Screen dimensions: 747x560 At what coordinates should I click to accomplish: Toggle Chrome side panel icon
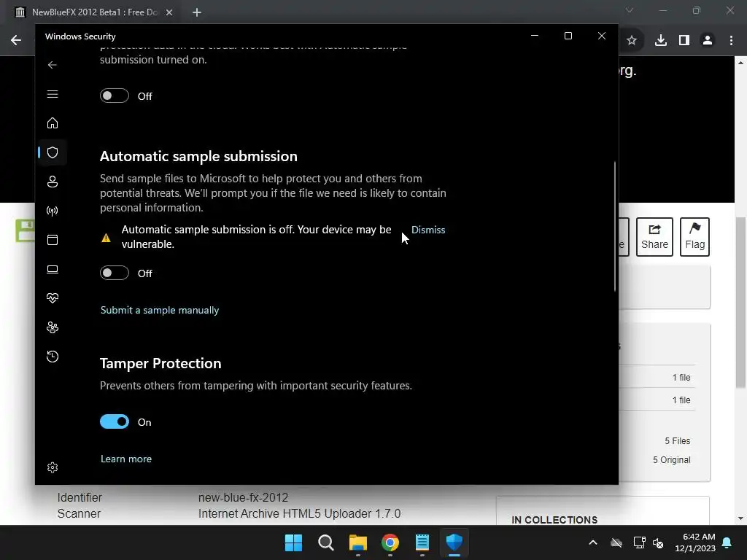click(x=684, y=41)
